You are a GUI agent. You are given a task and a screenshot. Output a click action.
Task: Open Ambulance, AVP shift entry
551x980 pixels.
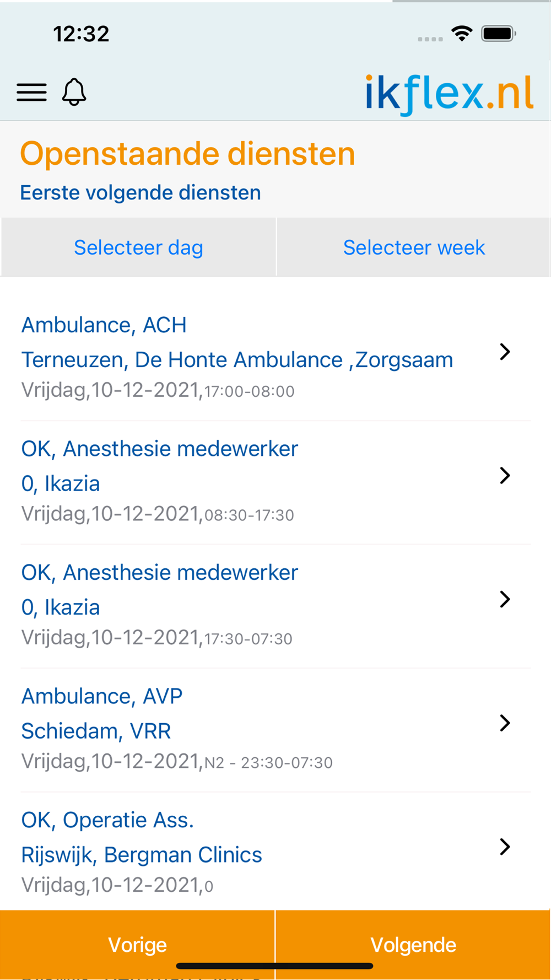coord(102,696)
